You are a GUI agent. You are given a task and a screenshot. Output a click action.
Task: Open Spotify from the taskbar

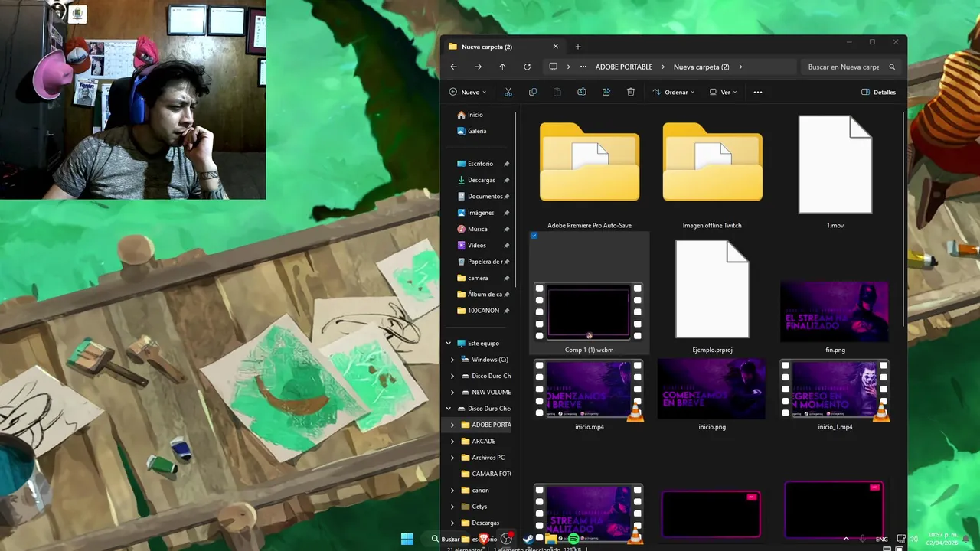[x=573, y=539]
